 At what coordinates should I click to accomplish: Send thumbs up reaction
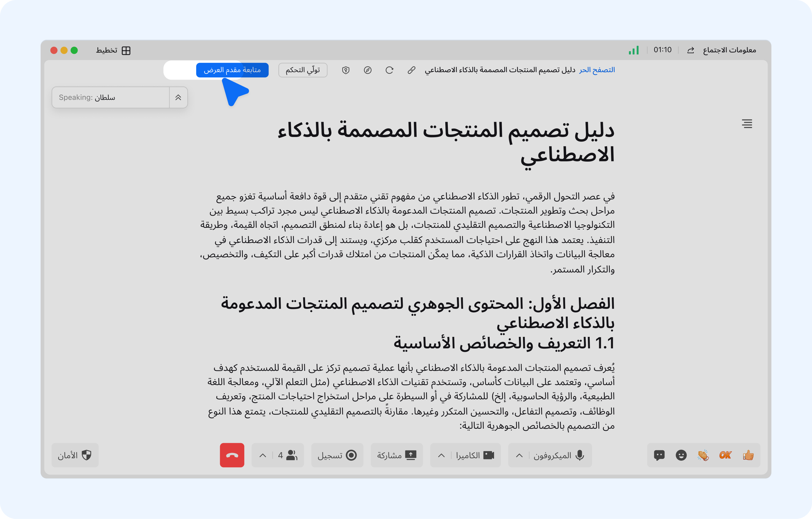[x=748, y=455]
